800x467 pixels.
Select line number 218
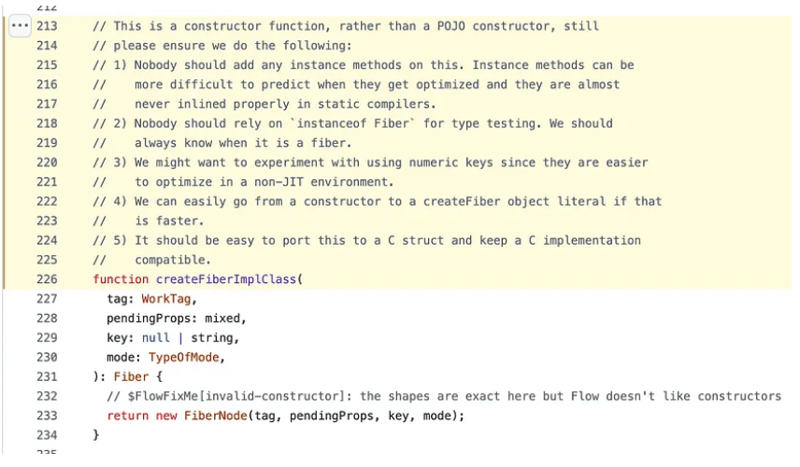coord(47,123)
